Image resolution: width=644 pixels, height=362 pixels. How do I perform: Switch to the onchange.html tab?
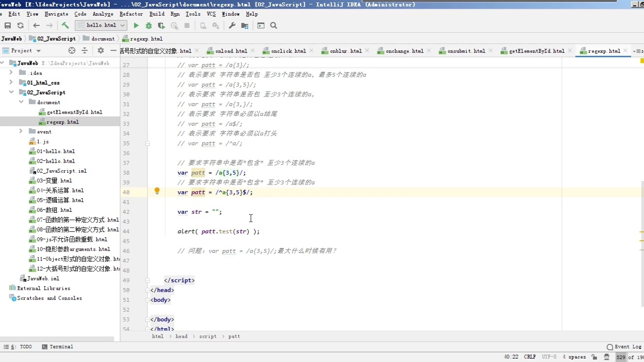(405, 51)
